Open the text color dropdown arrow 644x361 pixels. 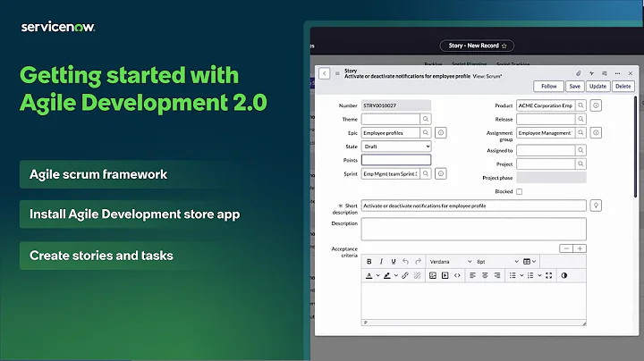click(377, 275)
